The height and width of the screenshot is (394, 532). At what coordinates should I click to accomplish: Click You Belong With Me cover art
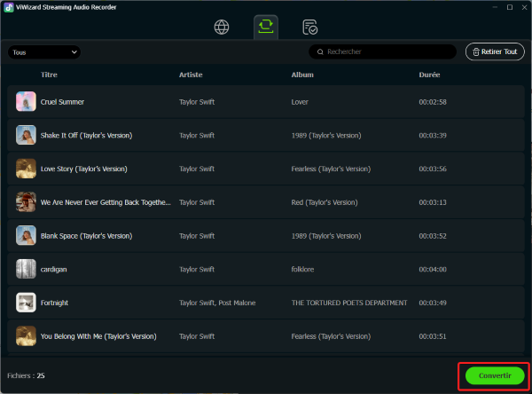click(x=26, y=336)
